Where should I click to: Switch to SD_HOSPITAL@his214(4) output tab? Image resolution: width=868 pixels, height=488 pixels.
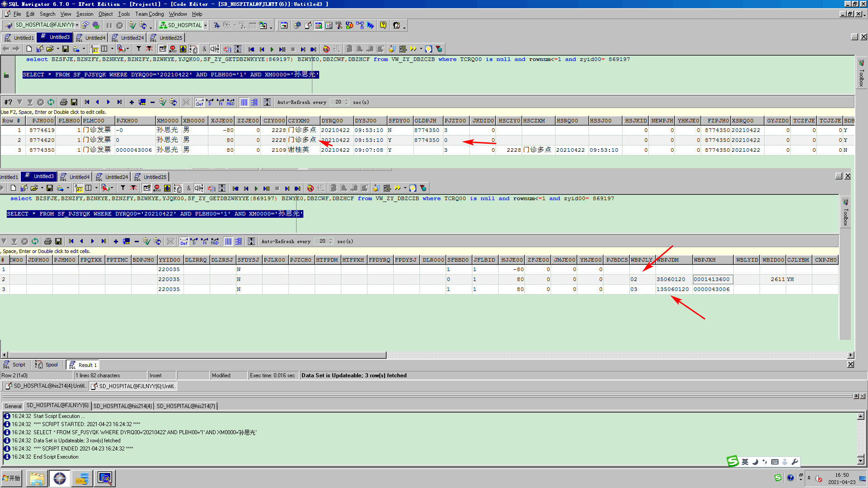click(122, 406)
